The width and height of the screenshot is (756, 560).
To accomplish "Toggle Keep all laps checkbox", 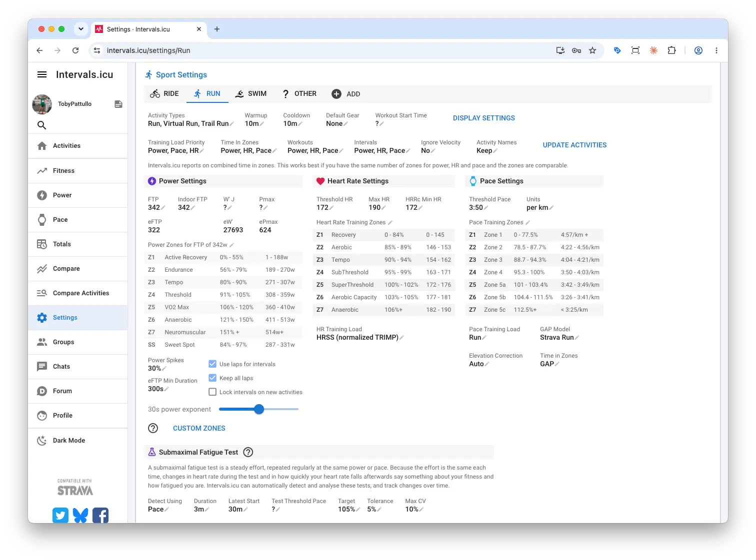I will tap(212, 378).
